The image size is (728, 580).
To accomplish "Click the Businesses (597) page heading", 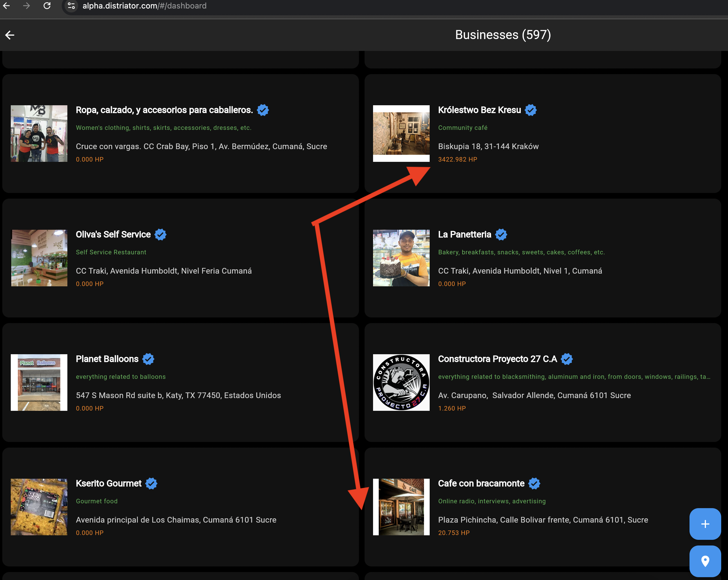I will click(503, 35).
